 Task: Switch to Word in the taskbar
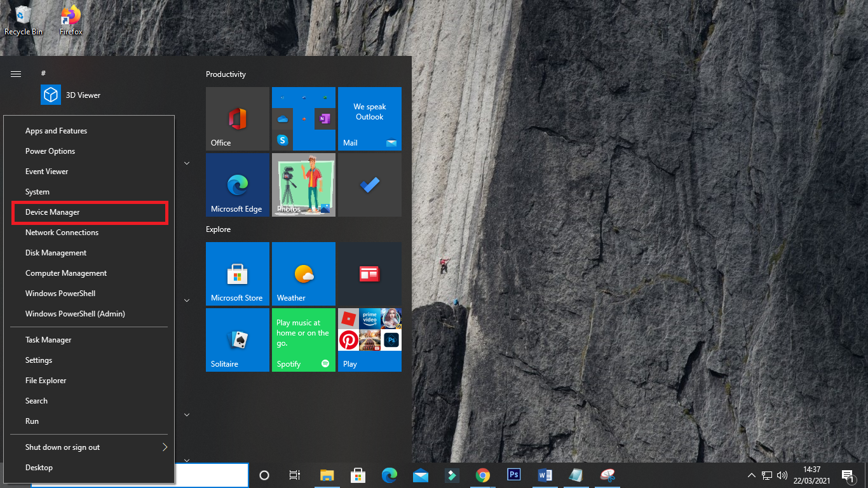click(x=545, y=475)
